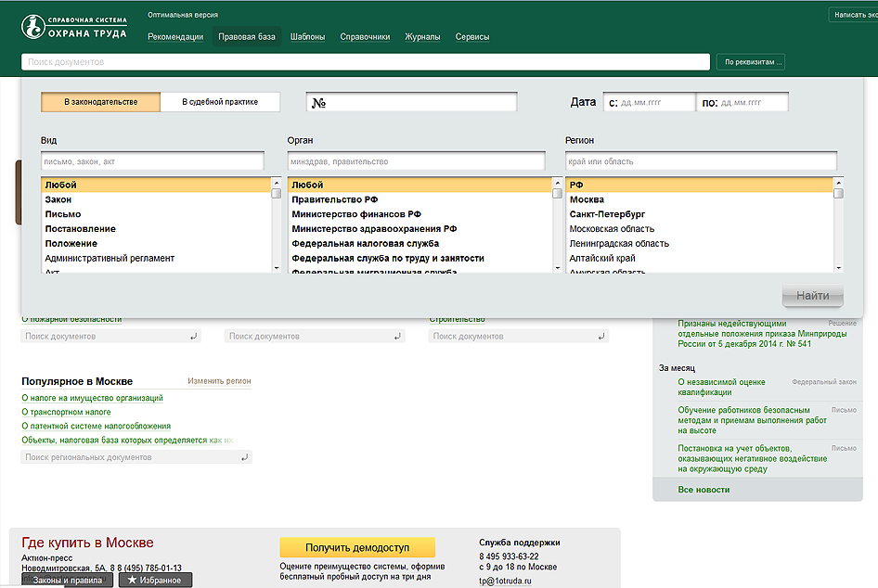Select Министерство здравоохранения РФ
This screenshot has width=878, height=588.
tap(420, 229)
